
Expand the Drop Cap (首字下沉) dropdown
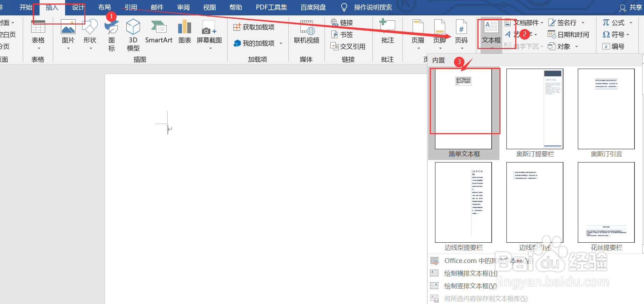(542, 47)
